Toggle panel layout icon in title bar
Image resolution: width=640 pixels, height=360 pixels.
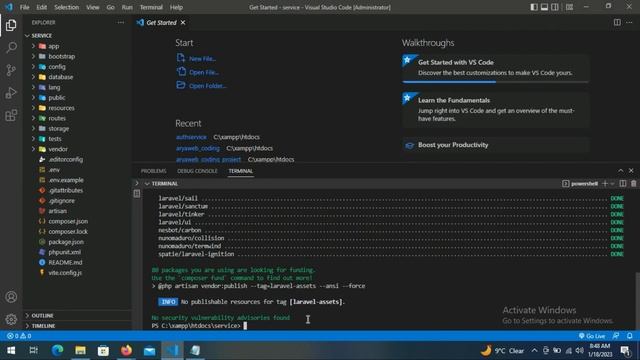coord(544,7)
